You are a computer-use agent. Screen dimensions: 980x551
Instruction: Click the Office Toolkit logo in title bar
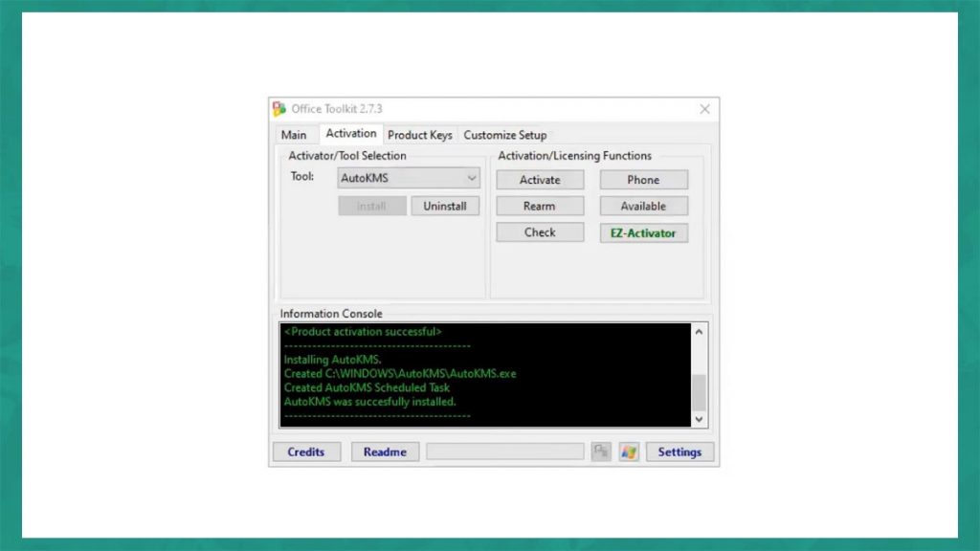tap(278, 108)
